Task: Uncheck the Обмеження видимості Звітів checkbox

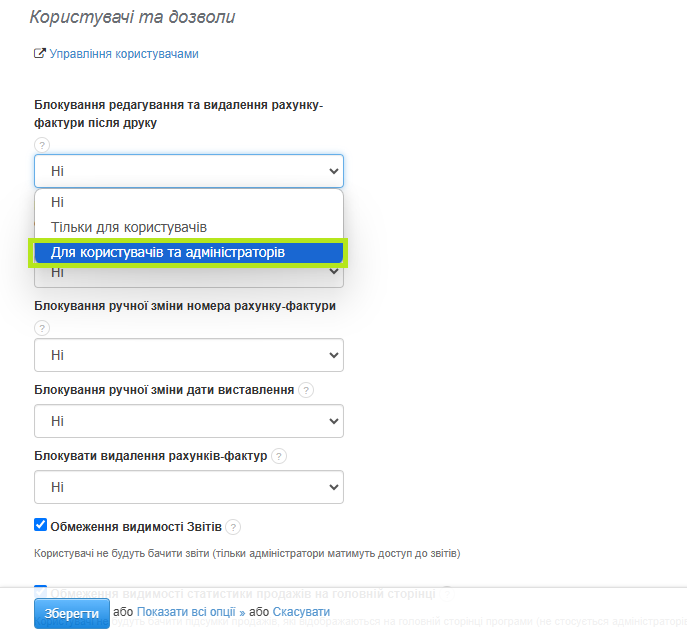Action: [x=41, y=525]
